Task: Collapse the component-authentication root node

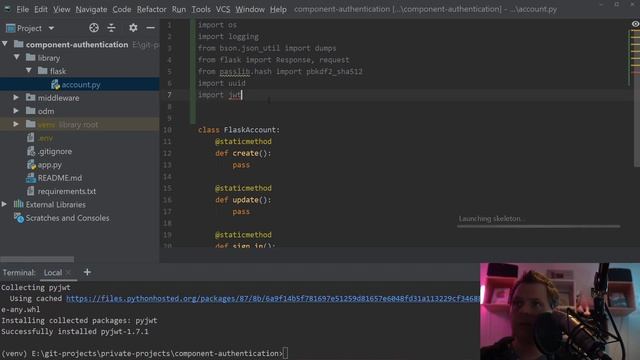Action: [5, 44]
